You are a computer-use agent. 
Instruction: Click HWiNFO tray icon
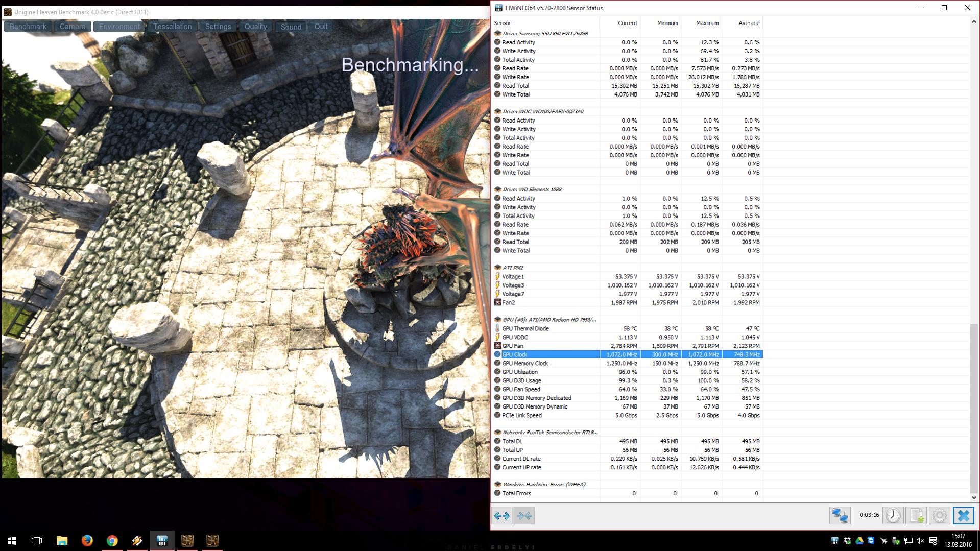click(834, 541)
